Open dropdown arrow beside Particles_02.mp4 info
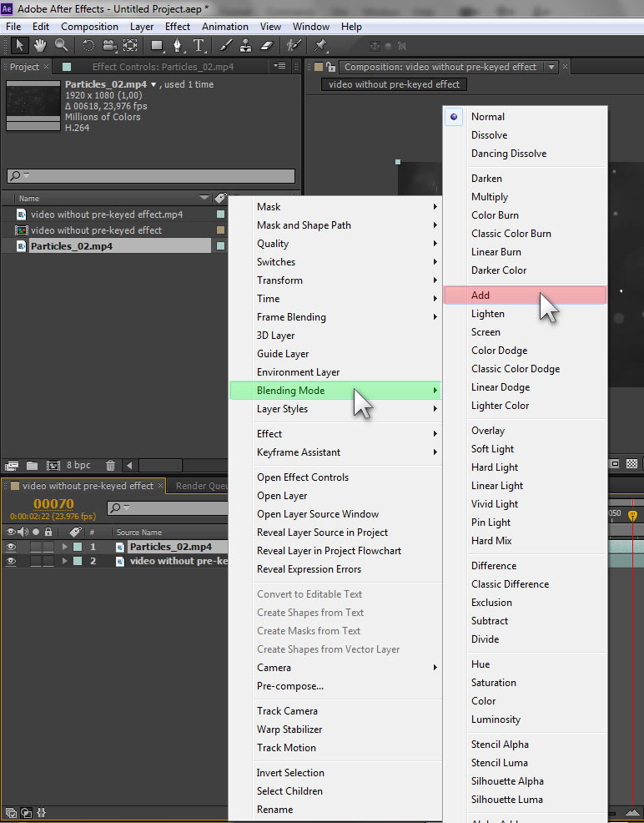 tap(153, 84)
